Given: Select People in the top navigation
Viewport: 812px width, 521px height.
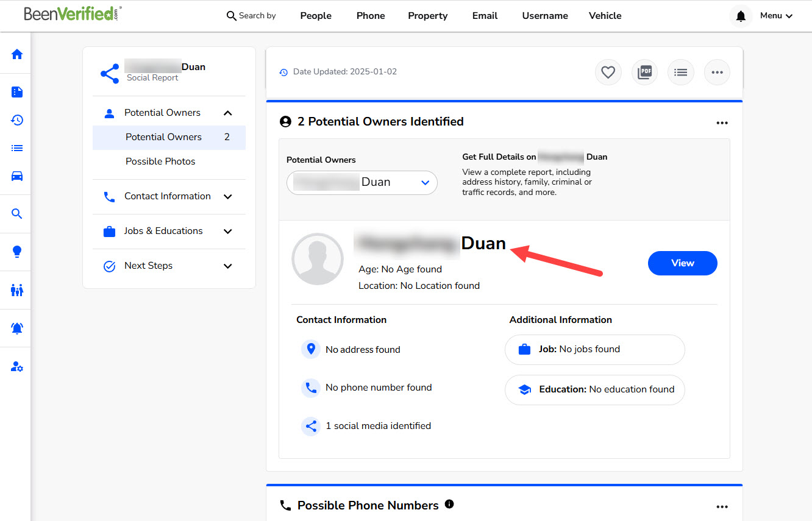Looking at the screenshot, I should (x=316, y=16).
